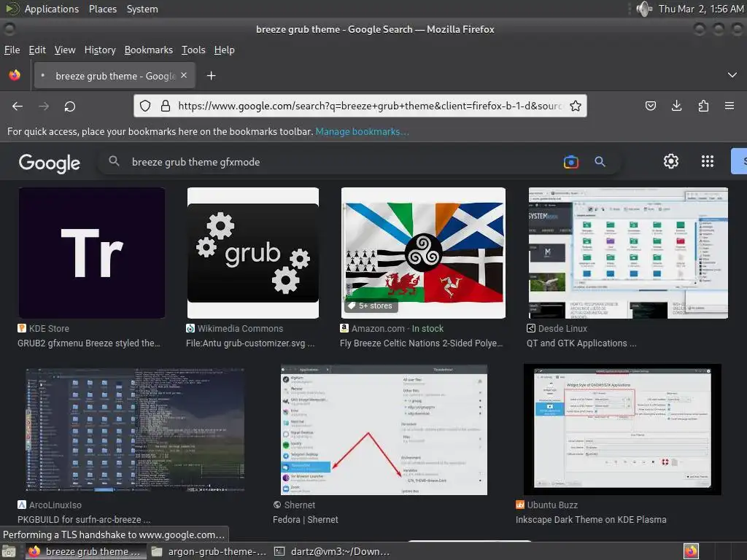Click the padlock site info icon
747x560 pixels.
(166, 106)
